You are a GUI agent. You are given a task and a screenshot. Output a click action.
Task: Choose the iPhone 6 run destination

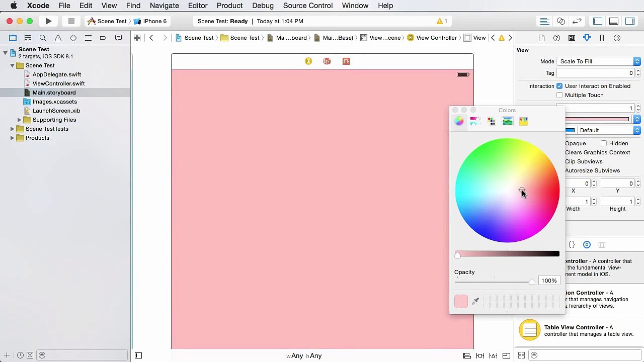point(150,21)
